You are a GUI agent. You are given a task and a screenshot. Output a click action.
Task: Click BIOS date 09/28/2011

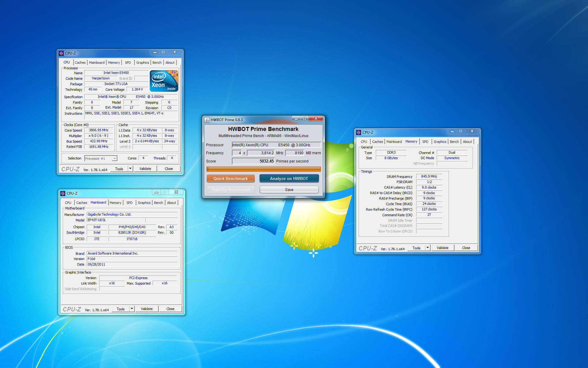click(x=132, y=264)
